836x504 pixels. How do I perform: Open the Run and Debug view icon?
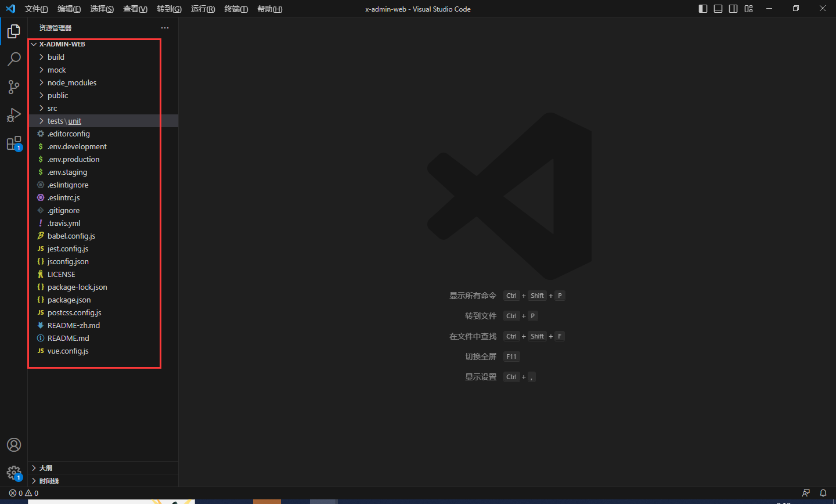click(x=14, y=115)
